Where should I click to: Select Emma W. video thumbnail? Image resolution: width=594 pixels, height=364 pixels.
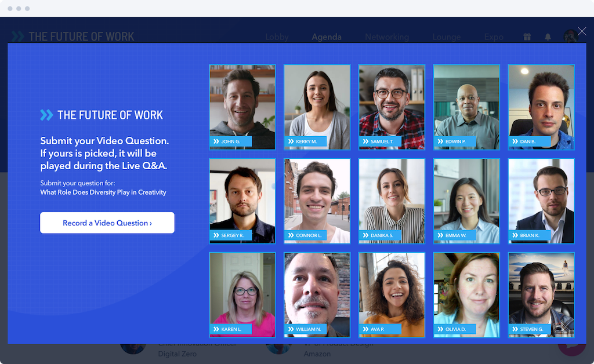(x=466, y=201)
